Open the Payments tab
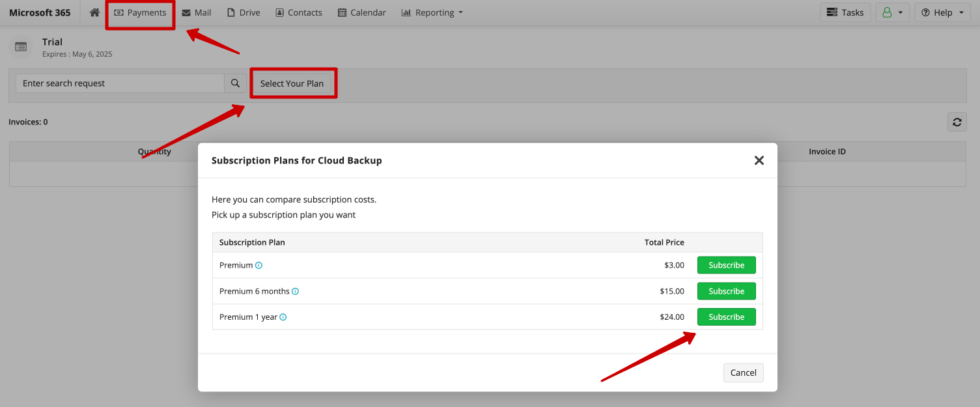The image size is (980, 407). [x=140, y=12]
